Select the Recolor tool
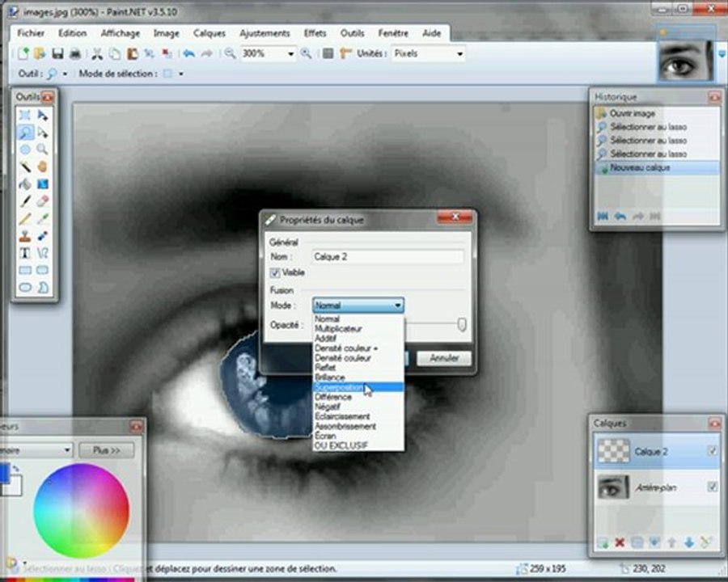 point(42,236)
